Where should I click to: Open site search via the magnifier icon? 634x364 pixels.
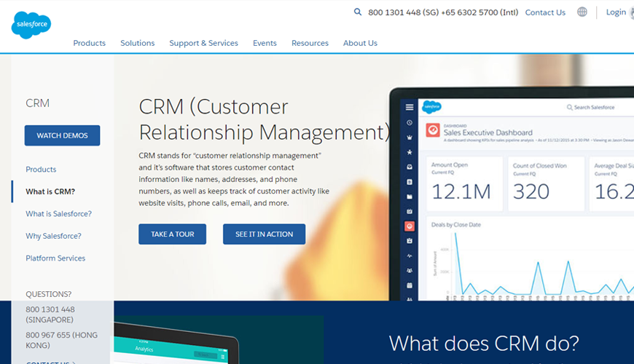click(x=357, y=12)
